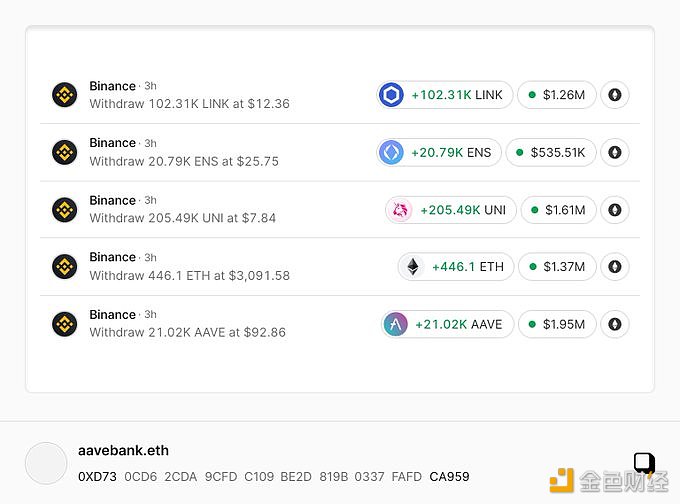Open the aavebank.eth profile name
Image resolution: width=680 pixels, height=504 pixels.
click(123, 451)
